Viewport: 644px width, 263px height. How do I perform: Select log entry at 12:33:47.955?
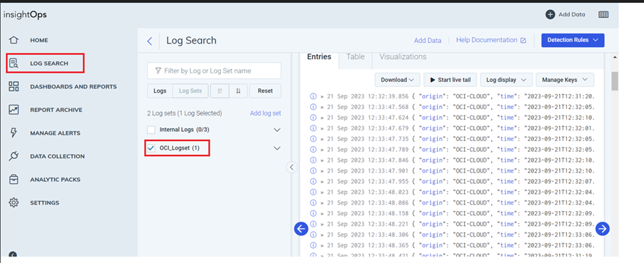click(x=451, y=181)
